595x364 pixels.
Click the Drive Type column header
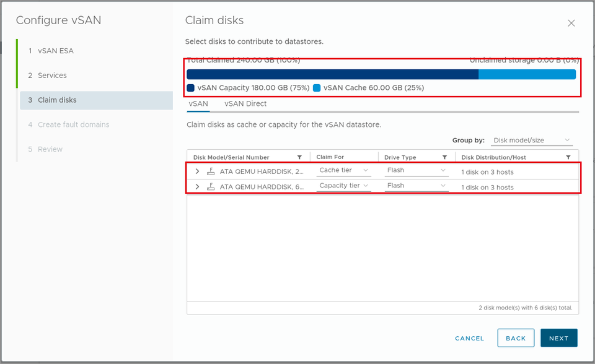point(400,157)
